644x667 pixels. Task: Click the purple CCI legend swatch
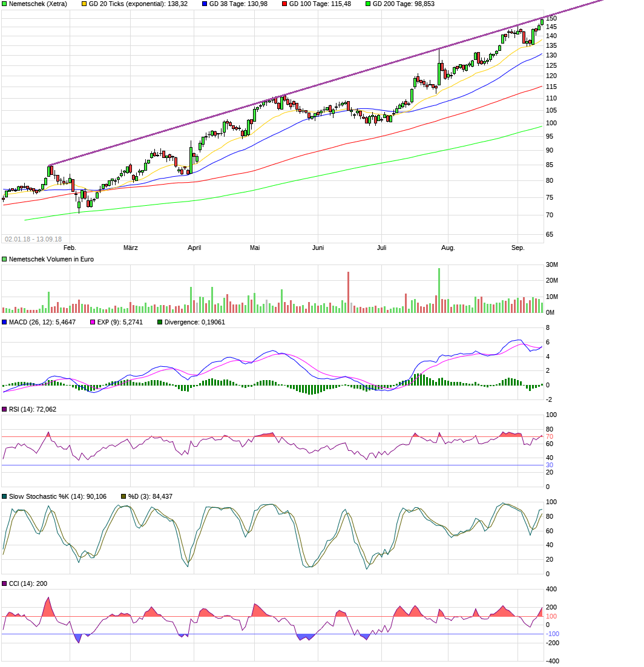4,584
